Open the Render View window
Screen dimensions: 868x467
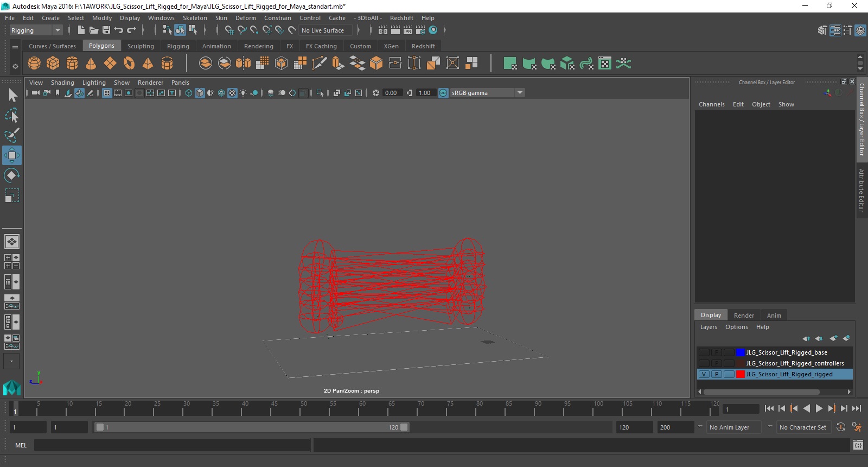(x=383, y=30)
